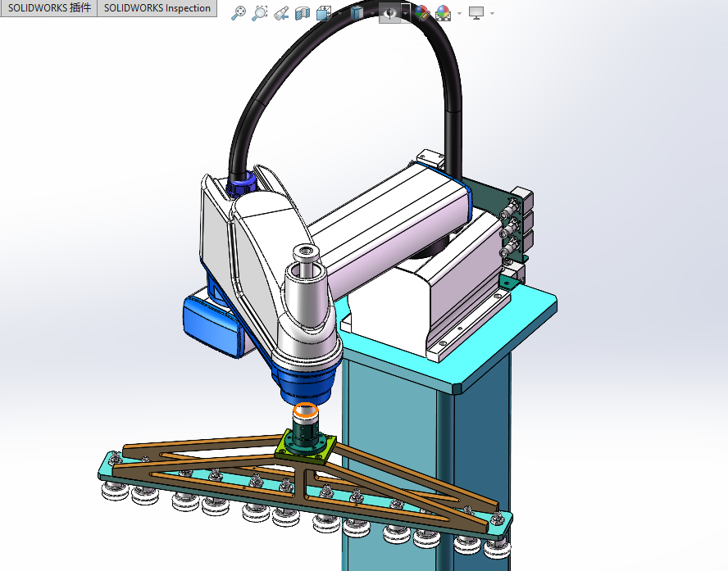This screenshot has width=728, height=571.
Task: Select the Display Style icon
Action: coord(357,13)
